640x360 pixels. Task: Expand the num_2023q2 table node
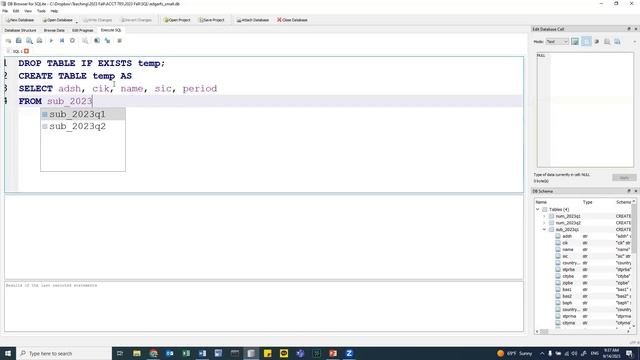[544, 223]
